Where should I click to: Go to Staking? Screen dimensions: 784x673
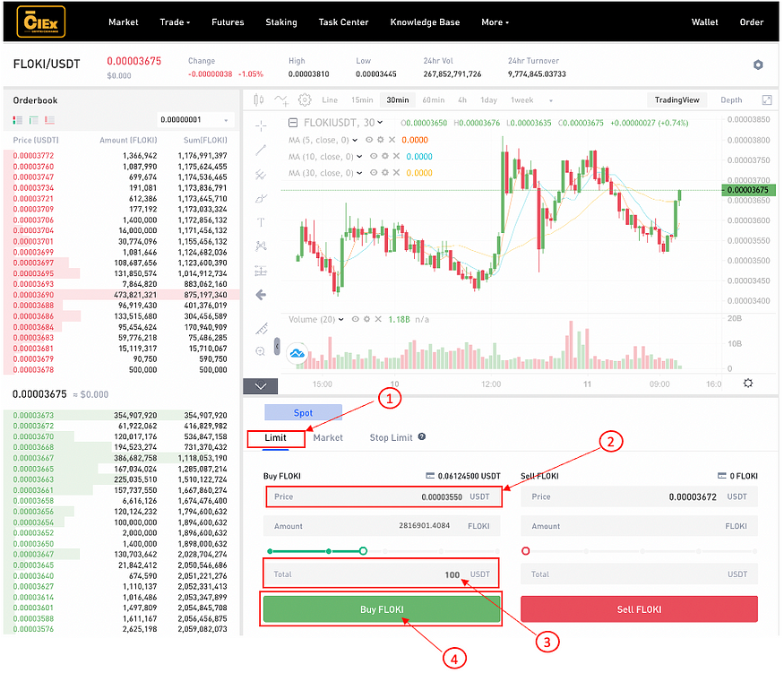(x=281, y=22)
